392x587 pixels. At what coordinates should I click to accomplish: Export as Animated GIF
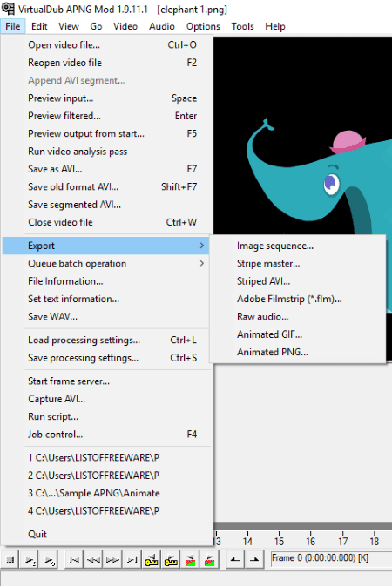(298, 334)
